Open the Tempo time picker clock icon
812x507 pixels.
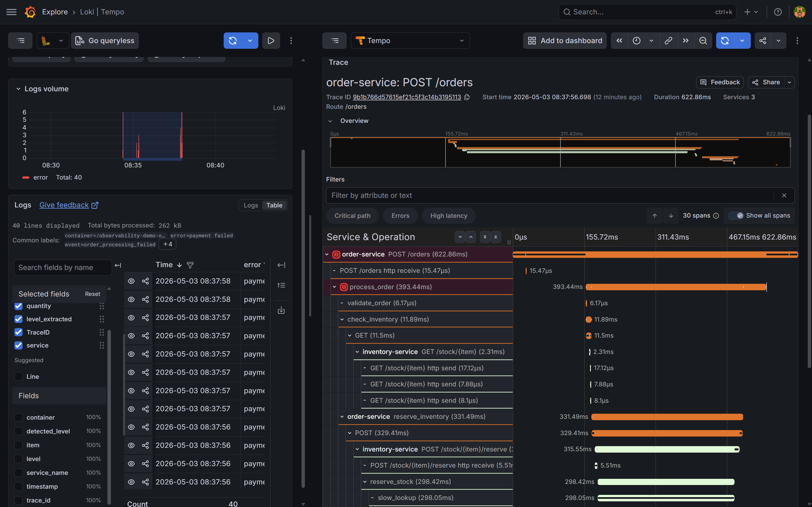637,41
